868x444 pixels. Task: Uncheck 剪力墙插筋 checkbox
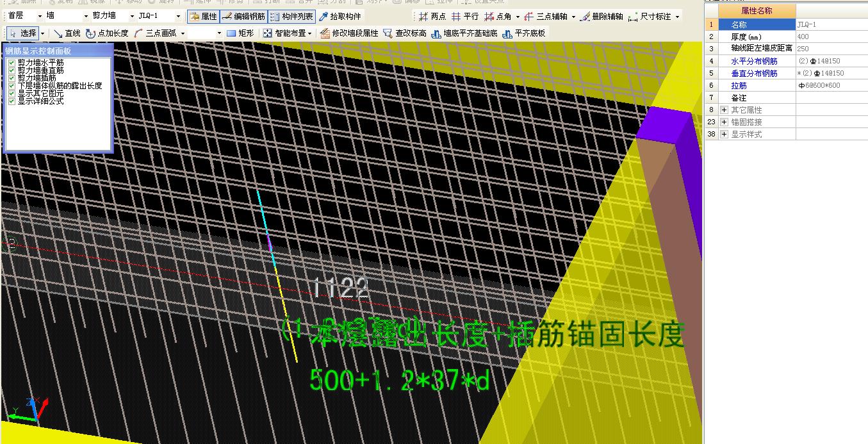(x=12, y=78)
